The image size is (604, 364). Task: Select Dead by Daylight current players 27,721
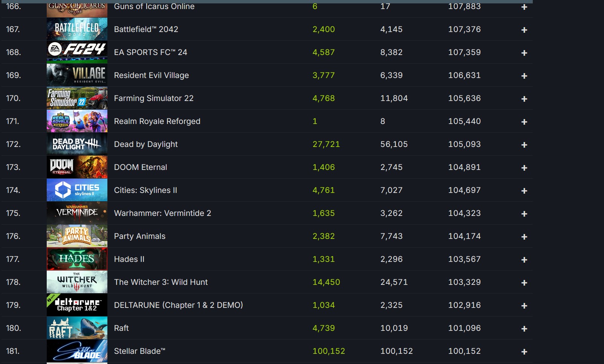[326, 144]
